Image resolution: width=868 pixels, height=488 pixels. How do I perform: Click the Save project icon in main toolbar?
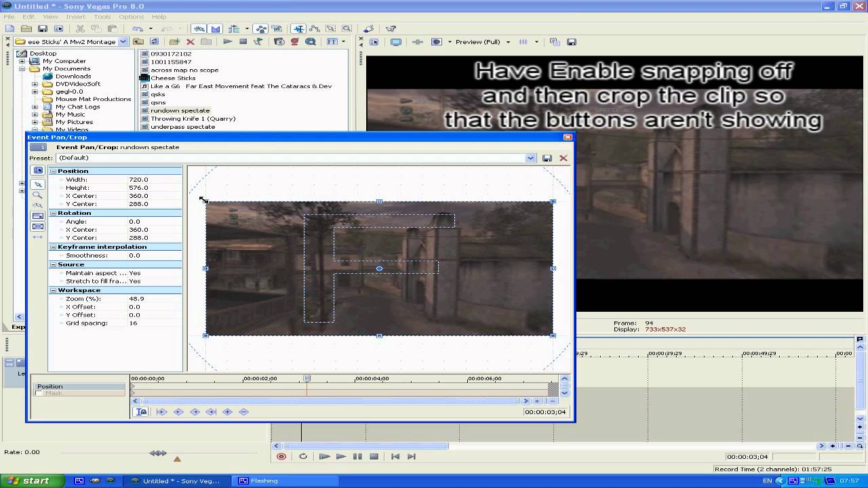[42, 28]
